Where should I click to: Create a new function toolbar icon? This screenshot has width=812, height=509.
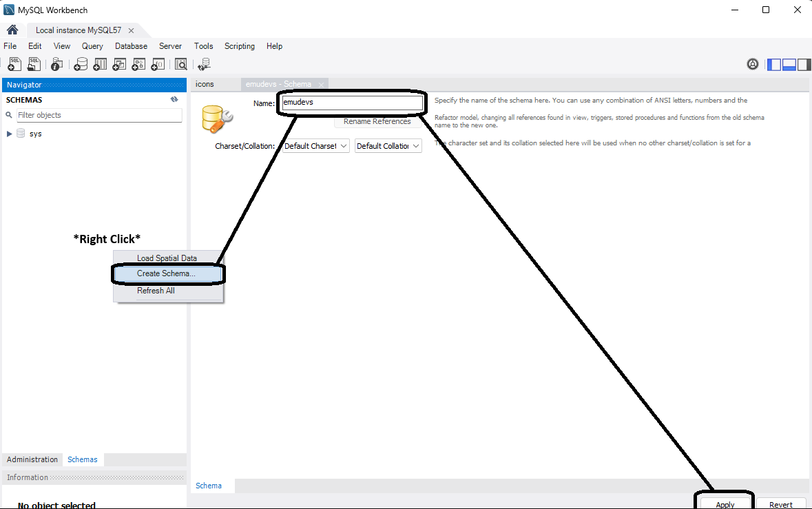click(x=158, y=64)
